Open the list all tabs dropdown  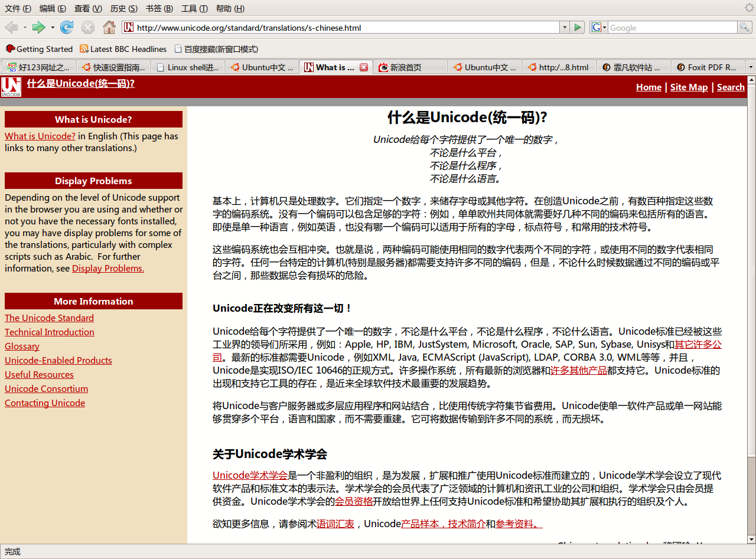(751, 67)
